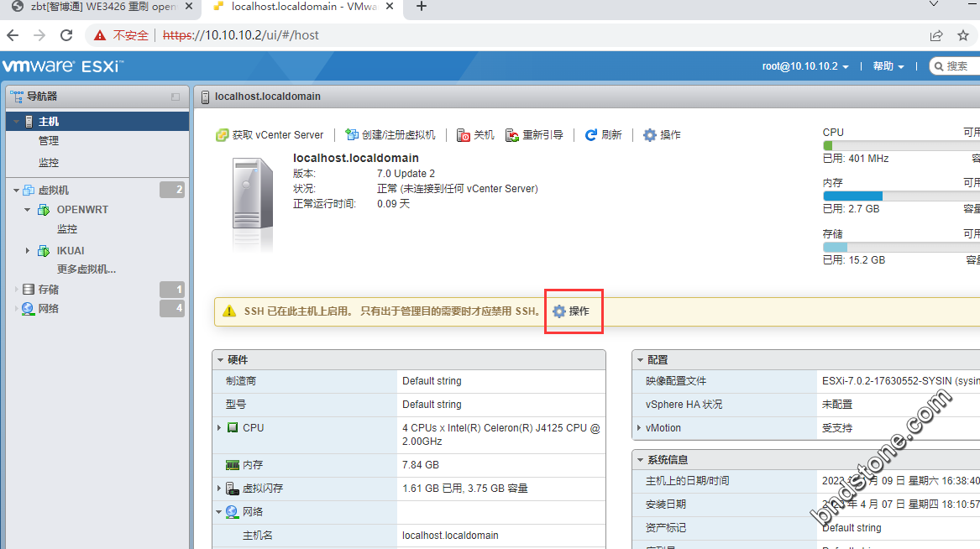This screenshot has height=549, width=980.
Task: Click the 7.0 Update 2 version text
Action: click(406, 174)
